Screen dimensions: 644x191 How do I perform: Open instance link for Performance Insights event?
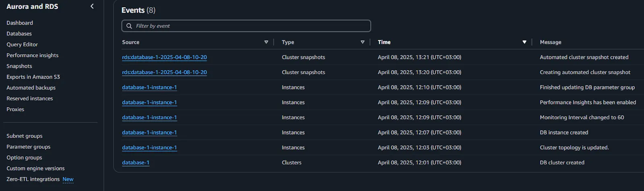(149, 102)
